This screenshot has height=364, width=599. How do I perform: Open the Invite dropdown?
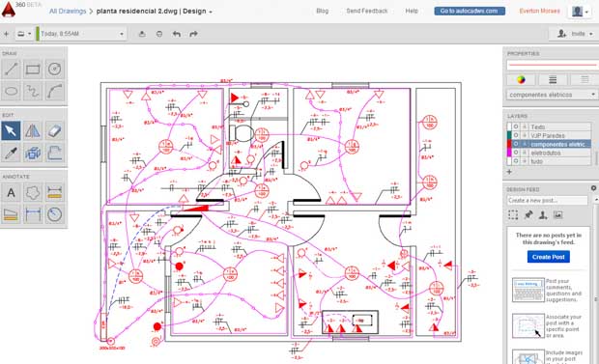574,34
